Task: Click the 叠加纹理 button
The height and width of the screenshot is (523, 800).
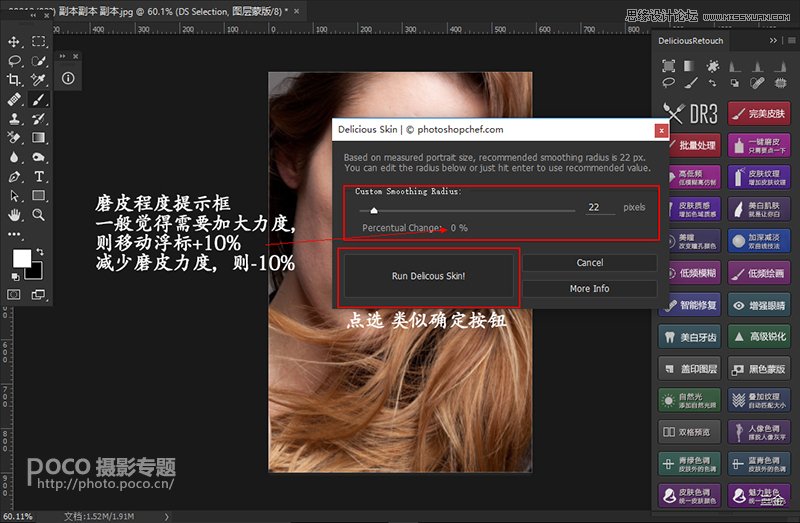Action: point(759,401)
